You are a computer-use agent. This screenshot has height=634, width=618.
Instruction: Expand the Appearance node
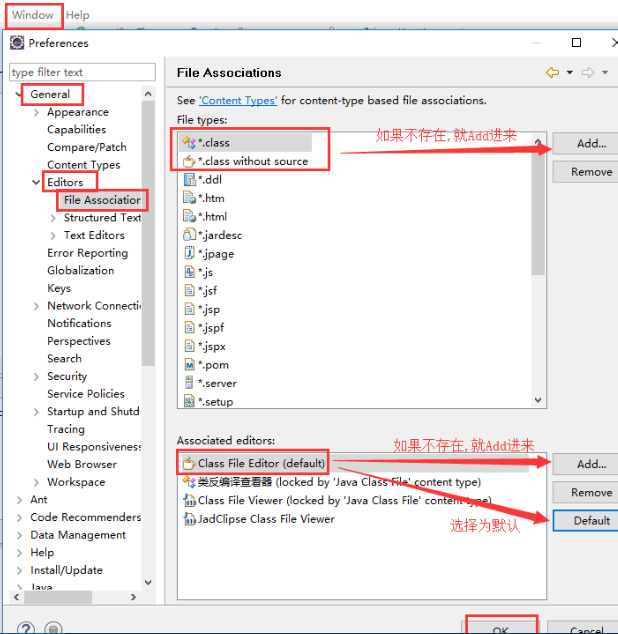pyautogui.click(x=36, y=112)
